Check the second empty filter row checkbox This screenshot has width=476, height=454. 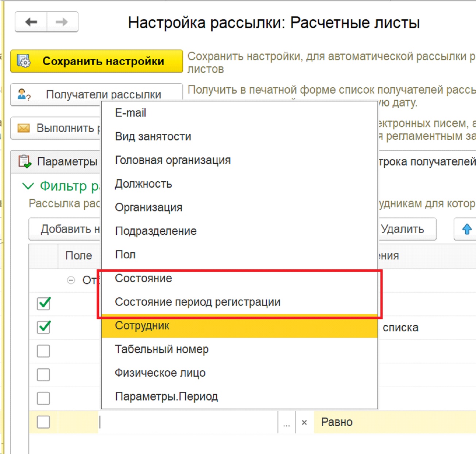[x=44, y=375]
